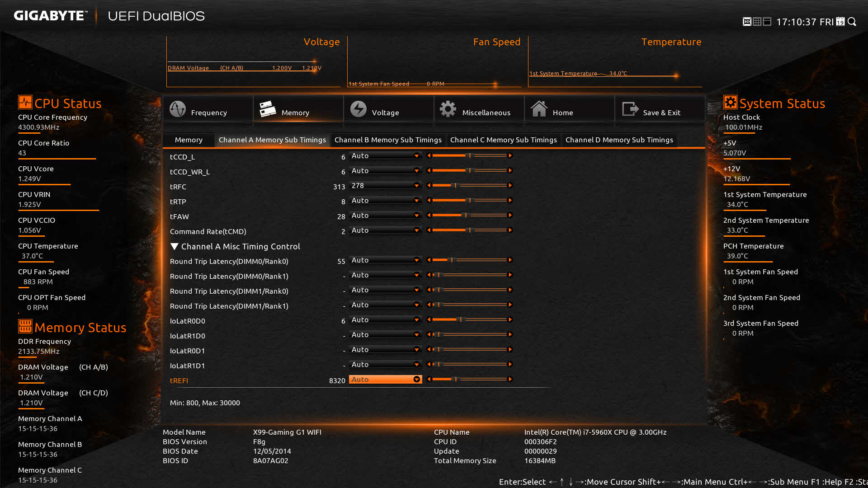Click the DDR Frequency 2133.75MHz value
868x488 pixels.
pos(39,351)
